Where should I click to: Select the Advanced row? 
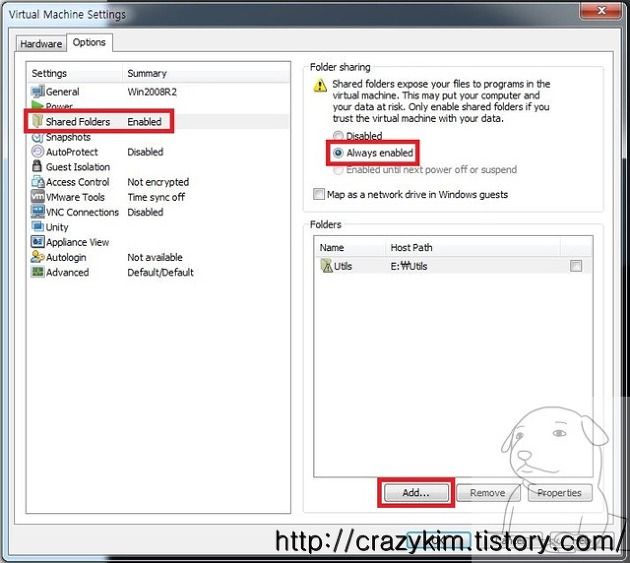click(x=159, y=272)
